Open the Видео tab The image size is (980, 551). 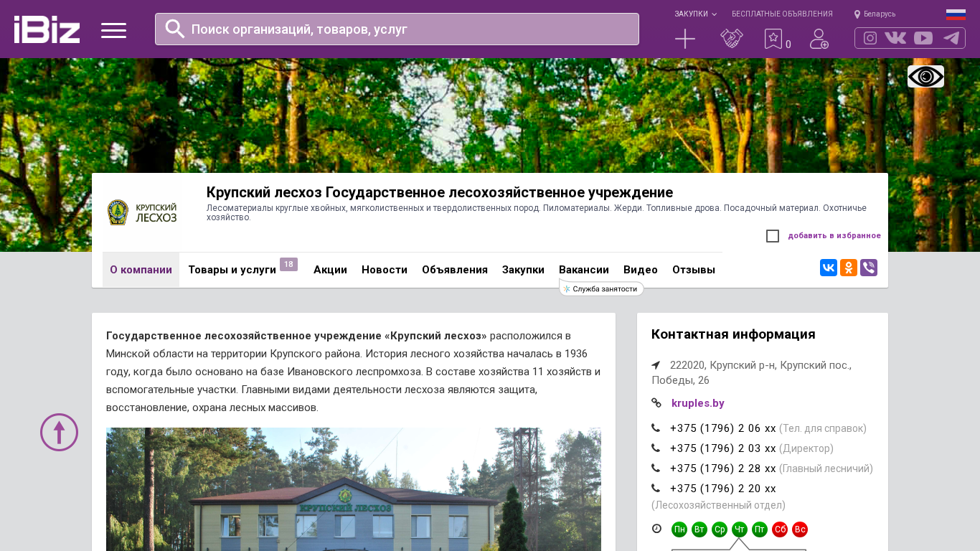tap(641, 270)
